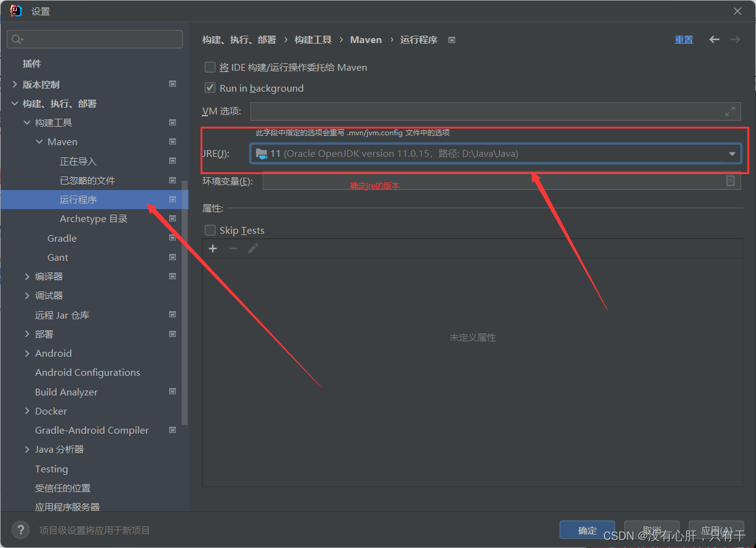Click project icon beside Gradle-Android Compiler row
Screen dimensions: 756x548
click(x=173, y=430)
